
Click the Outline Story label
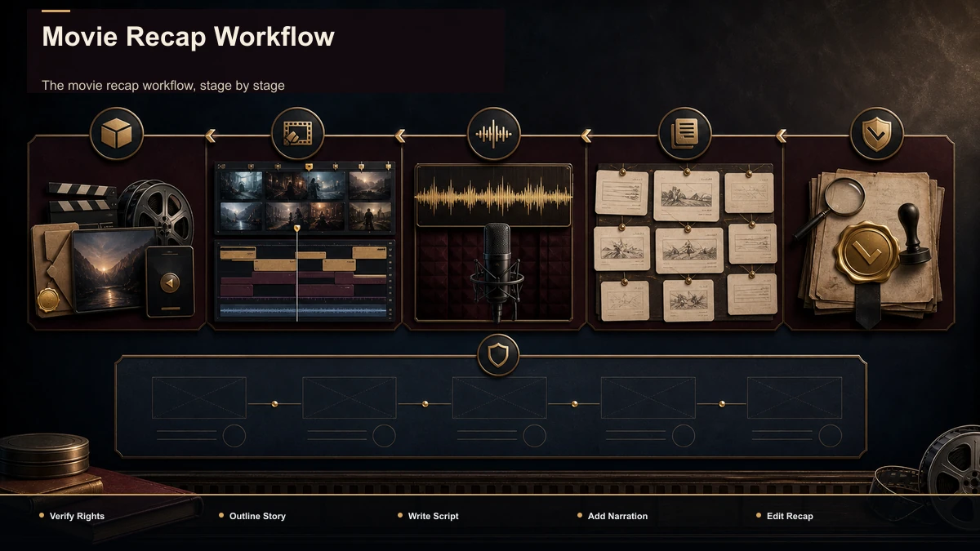pos(257,516)
